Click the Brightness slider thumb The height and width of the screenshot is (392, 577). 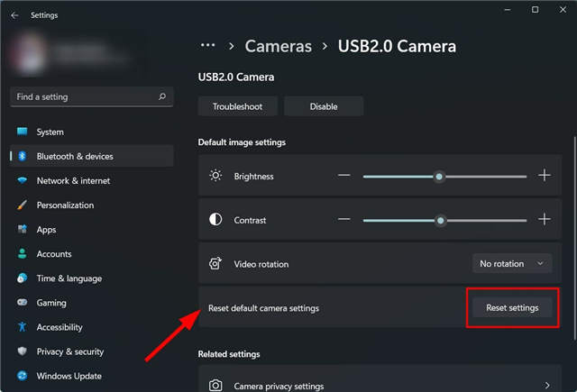pyautogui.click(x=439, y=177)
